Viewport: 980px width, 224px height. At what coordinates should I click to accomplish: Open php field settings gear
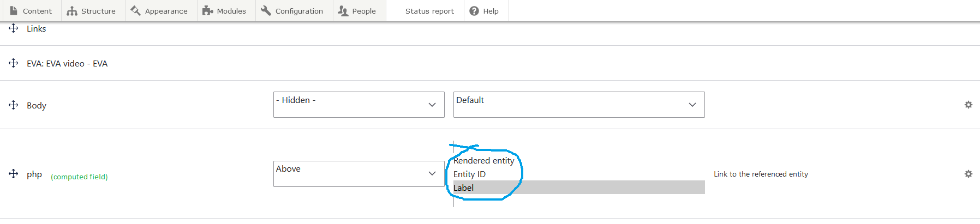coord(969,174)
